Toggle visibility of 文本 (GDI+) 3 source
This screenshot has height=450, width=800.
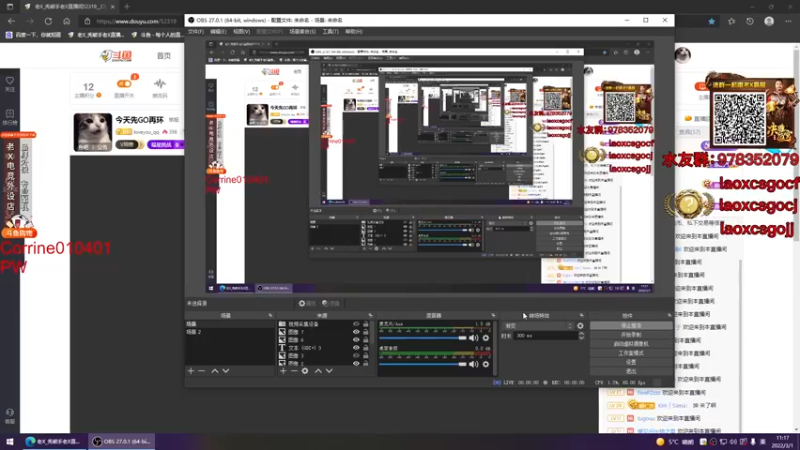(356, 348)
